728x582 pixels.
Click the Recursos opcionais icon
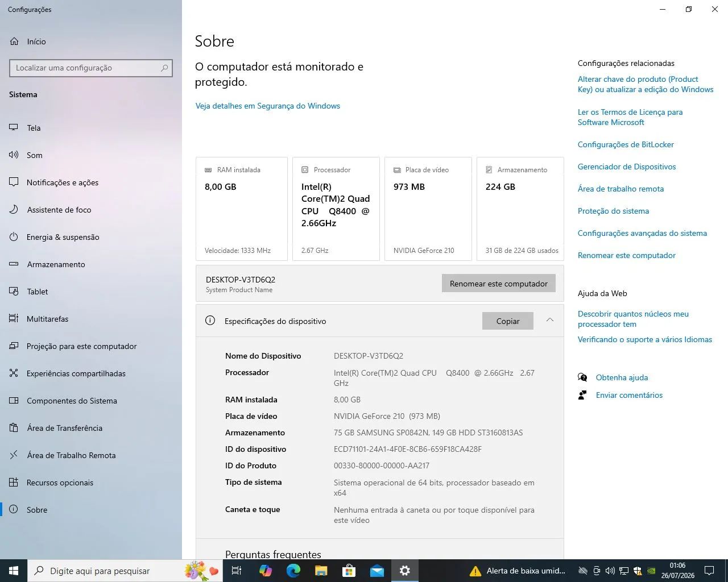pyautogui.click(x=14, y=483)
